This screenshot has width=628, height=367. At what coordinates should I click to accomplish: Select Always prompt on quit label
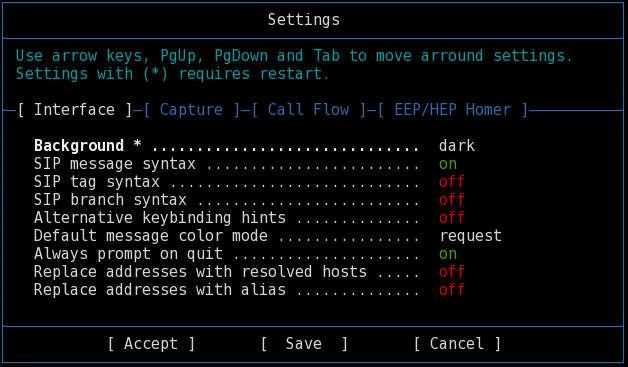(128, 254)
